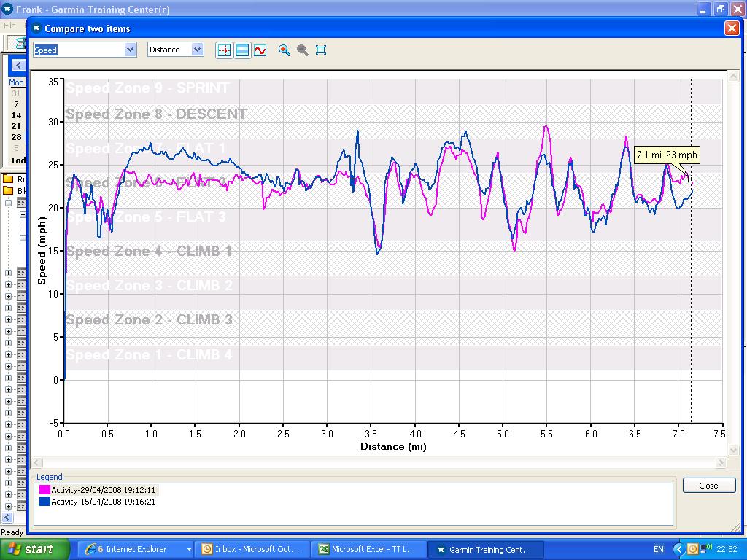Select the Activity-15/04/2008 legend entry
The width and height of the screenshot is (747, 560).
click(103, 502)
